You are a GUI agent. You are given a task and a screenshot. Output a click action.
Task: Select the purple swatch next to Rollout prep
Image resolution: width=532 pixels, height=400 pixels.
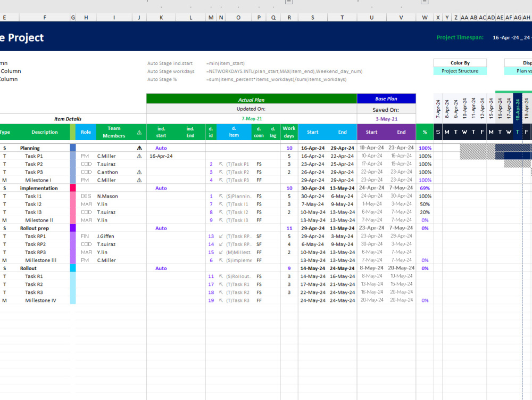tap(73, 228)
